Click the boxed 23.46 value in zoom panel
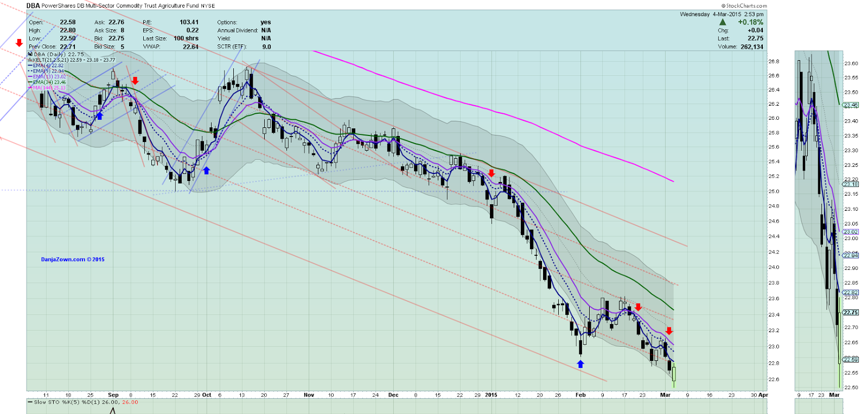 coord(851,105)
